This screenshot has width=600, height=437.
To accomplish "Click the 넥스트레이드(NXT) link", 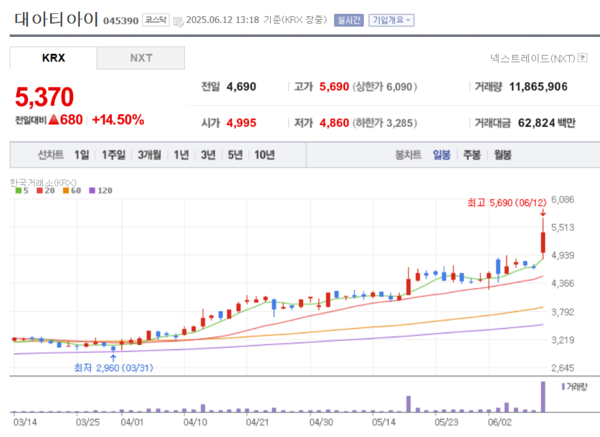I will pos(532,58).
